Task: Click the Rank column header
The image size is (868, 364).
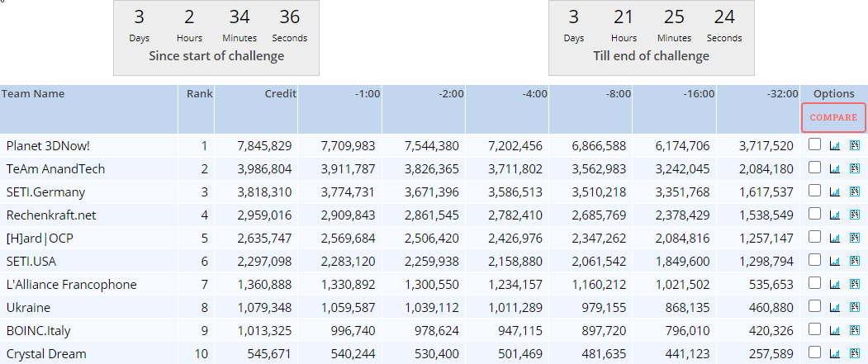Action: [x=199, y=94]
